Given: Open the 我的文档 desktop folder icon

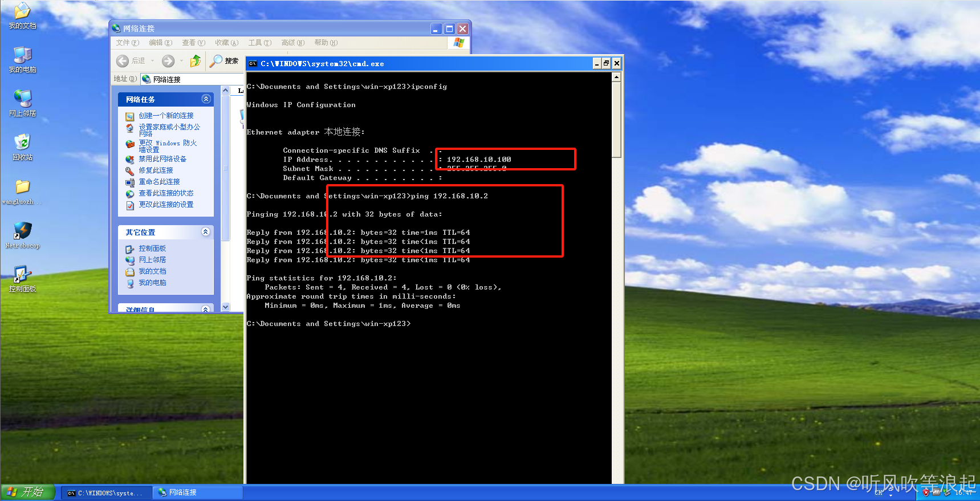Looking at the screenshot, I should click(22, 11).
